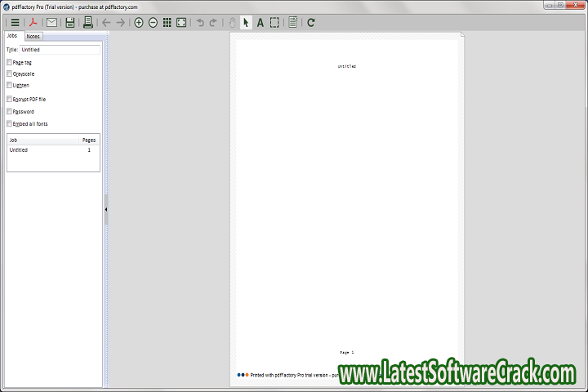This screenshot has width=588, height=392.
Task: Send PDF via email envelope icon
Action: 52,22
